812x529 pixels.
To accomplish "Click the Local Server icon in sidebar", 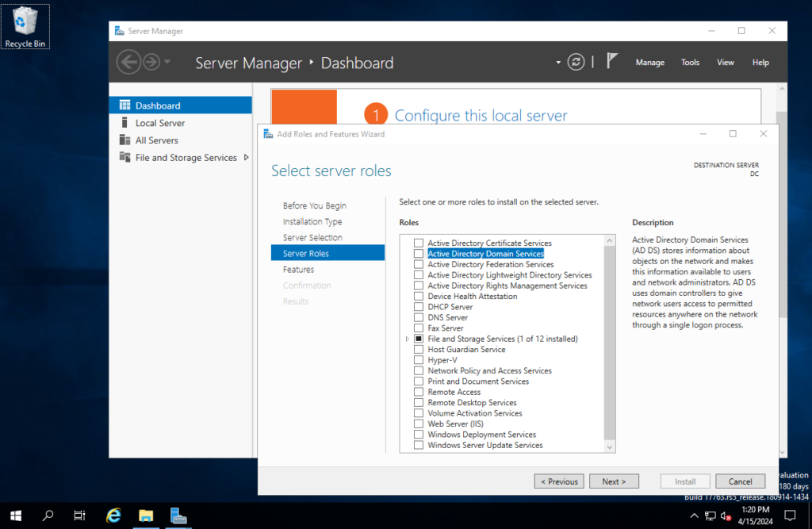I will (124, 123).
